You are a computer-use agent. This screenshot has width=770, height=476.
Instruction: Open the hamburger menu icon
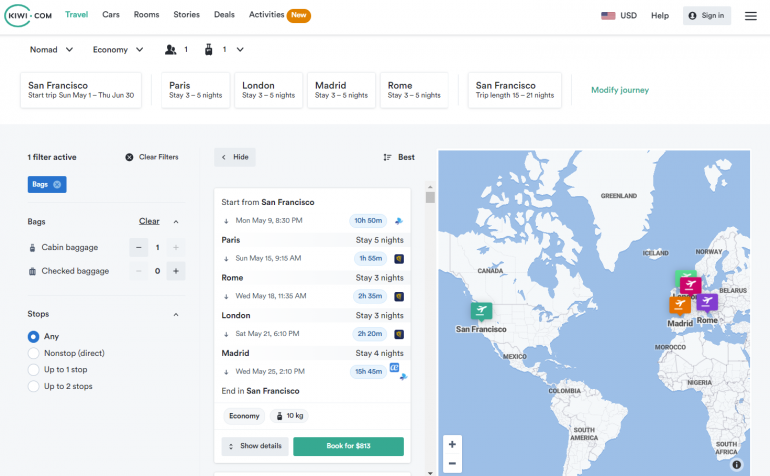pos(750,16)
